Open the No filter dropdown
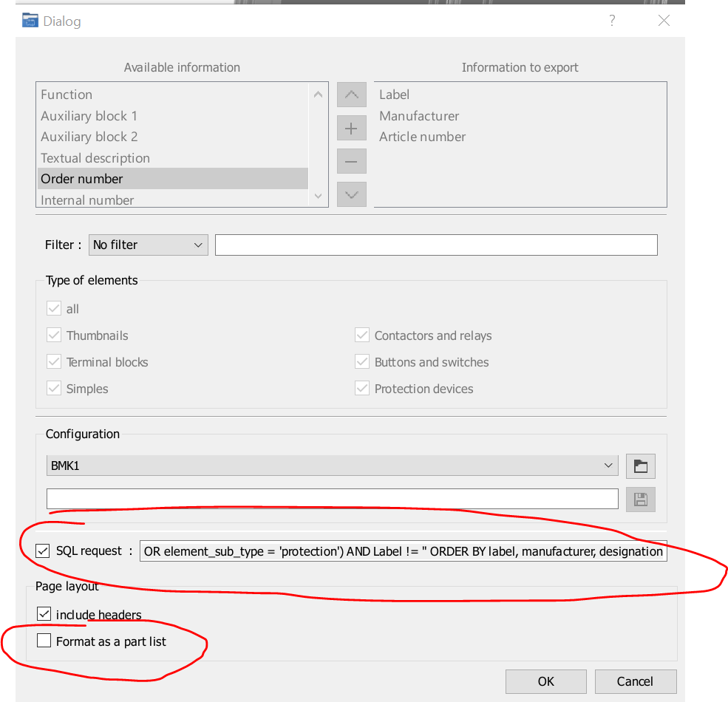This screenshot has width=728, height=702. pos(148,245)
